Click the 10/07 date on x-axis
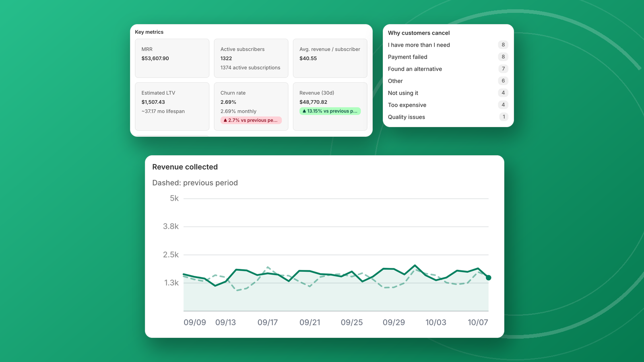Screen dimensions: 644x362 click(478, 323)
